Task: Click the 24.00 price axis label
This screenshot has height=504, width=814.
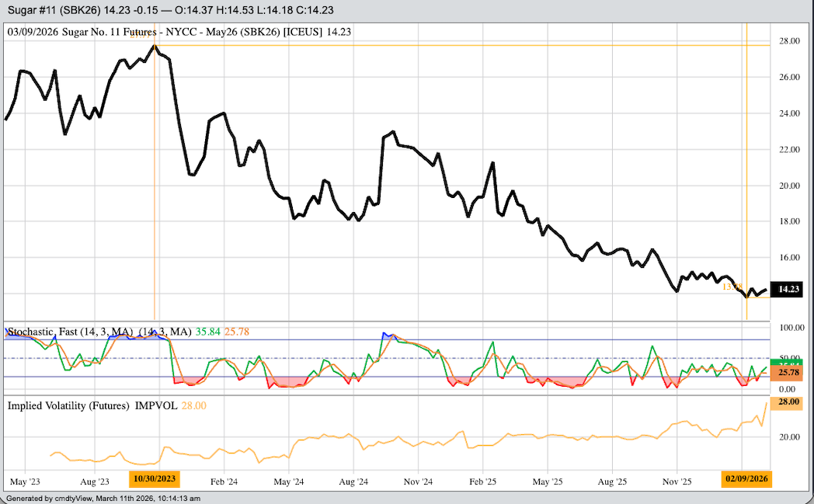Action: (789, 113)
